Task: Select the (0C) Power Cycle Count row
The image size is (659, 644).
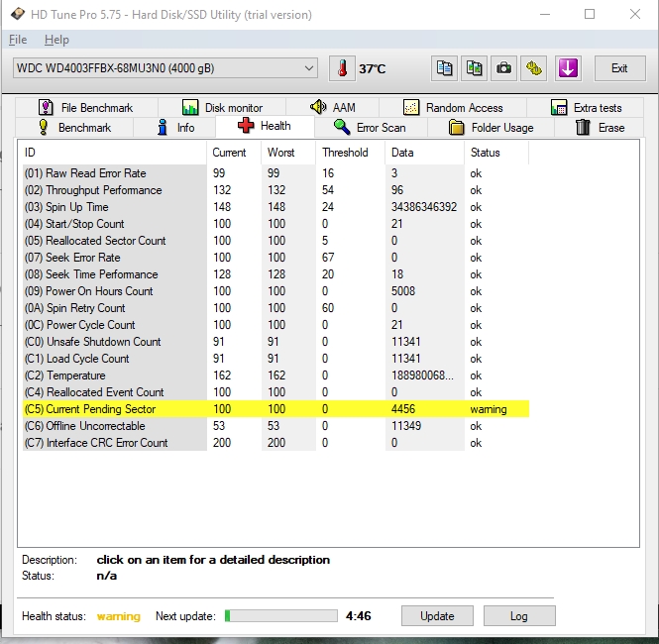Action: (275, 325)
